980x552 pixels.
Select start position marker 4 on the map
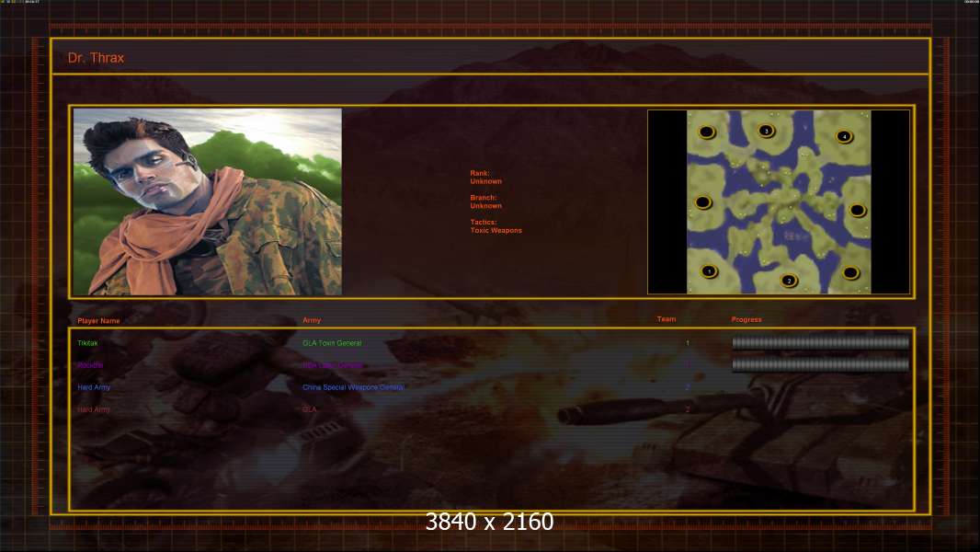[844, 136]
